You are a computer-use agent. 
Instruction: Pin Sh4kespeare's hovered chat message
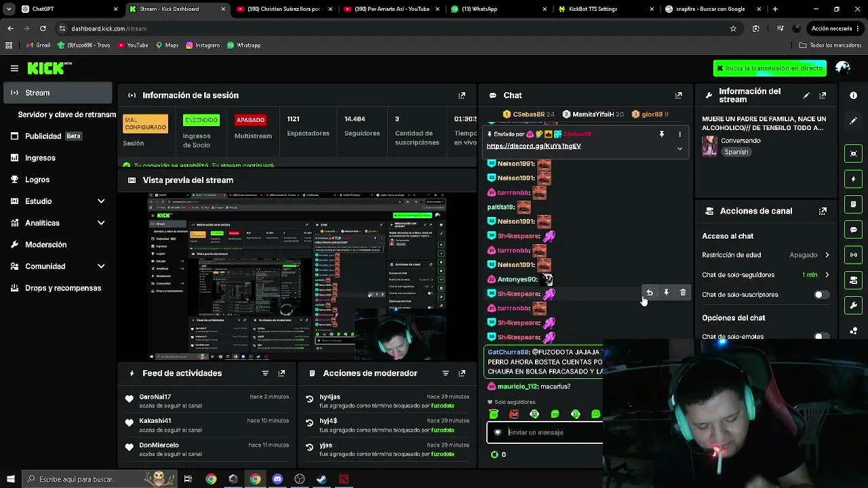coord(666,293)
